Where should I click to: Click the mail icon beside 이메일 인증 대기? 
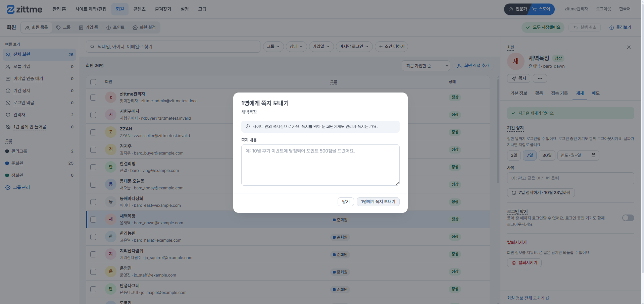click(x=8, y=79)
